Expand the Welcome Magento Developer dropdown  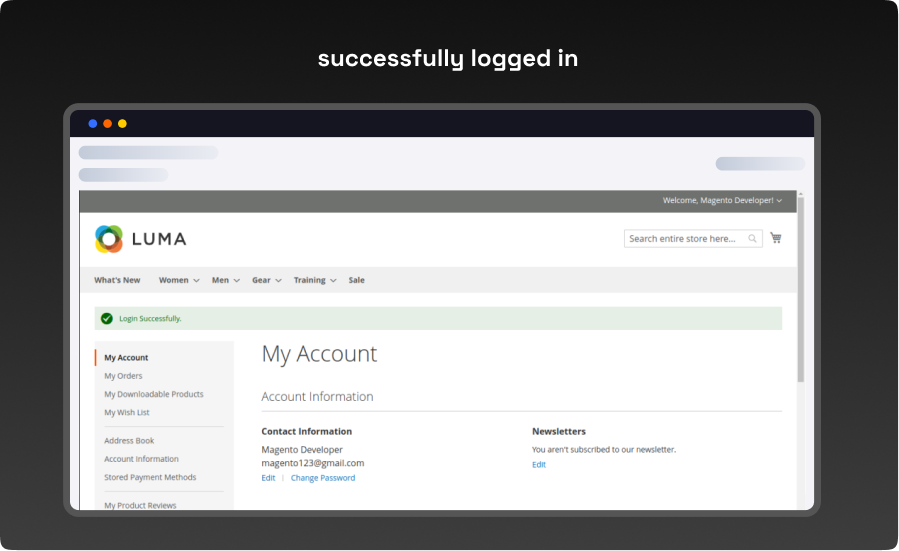[x=722, y=201]
